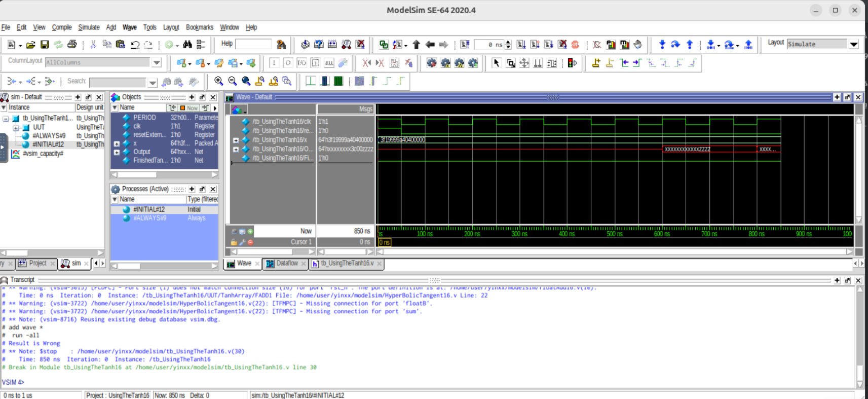Expand /tb_UsingTheTanh16/x in Wave pane

click(236, 140)
